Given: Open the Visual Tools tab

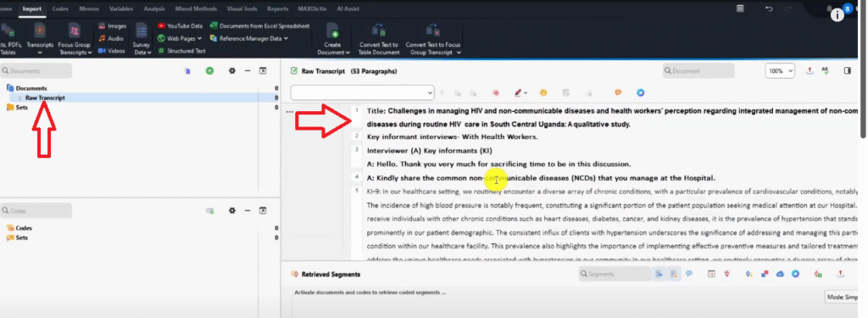Looking at the screenshot, I should click(x=242, y=8).
